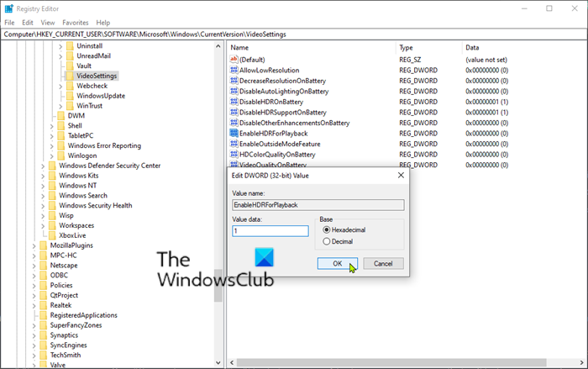The width and height of the screenshot is (588, 369).
Task: Select the Hexadecimal base option
Action: click(x=327, y=229)
